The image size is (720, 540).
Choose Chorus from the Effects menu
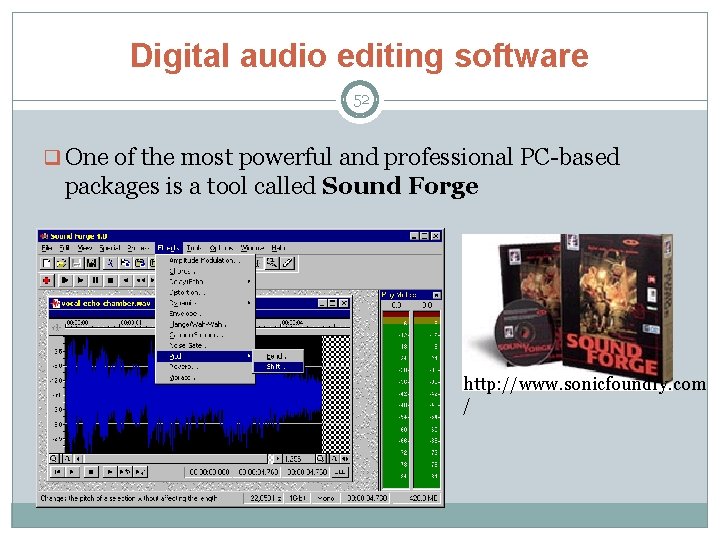[205, 271]
